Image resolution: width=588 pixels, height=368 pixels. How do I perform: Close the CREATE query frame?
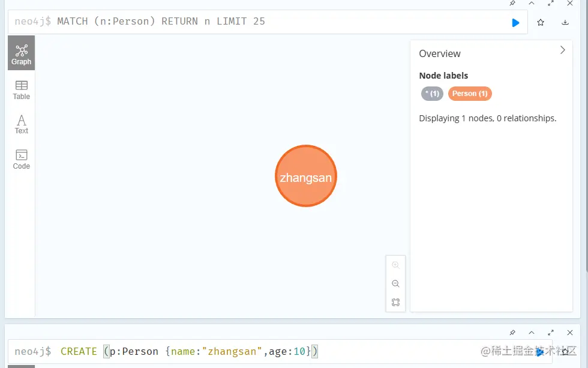(569, 333)
